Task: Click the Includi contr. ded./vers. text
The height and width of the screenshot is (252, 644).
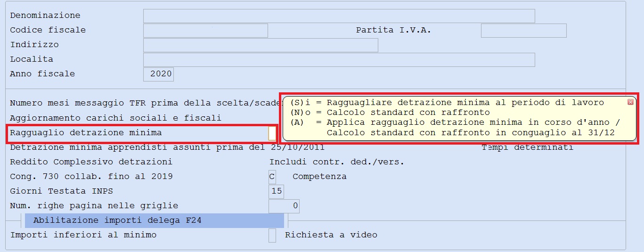Action: click(x=337, y=162)
